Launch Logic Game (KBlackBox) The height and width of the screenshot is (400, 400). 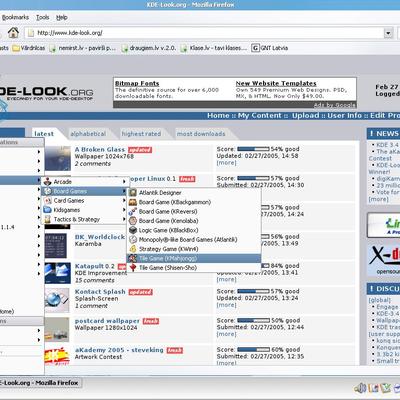[194, 230]
